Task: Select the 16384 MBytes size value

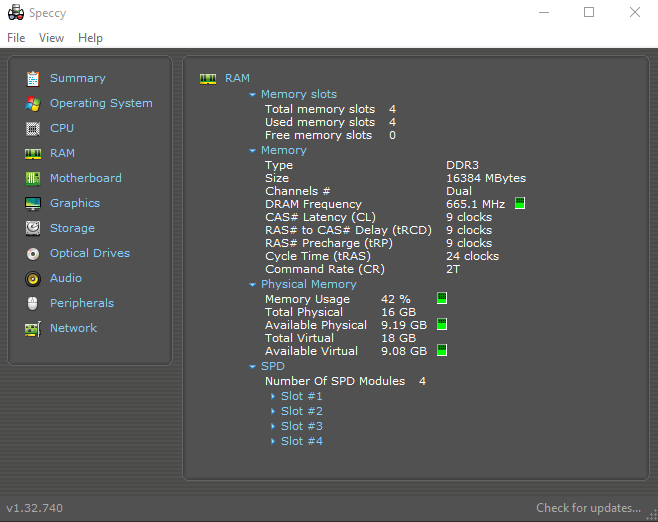Action: tap(486, 178)
